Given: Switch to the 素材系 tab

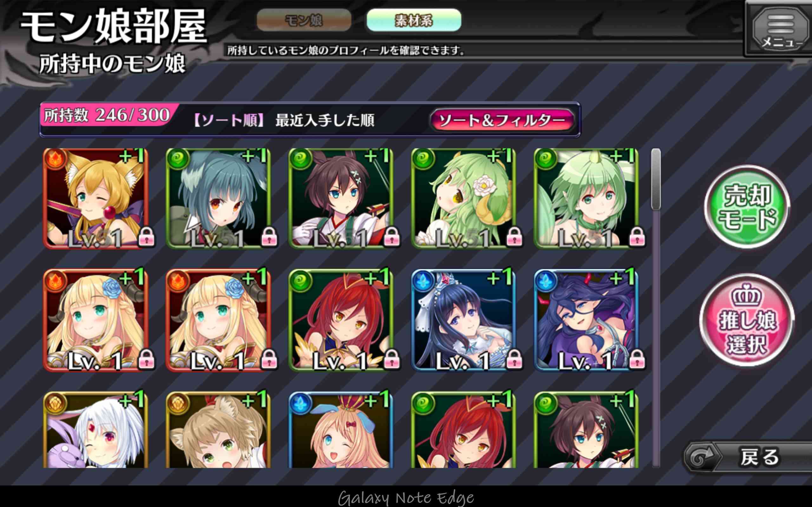Looking at the screenshot, I should coord(414,21).
